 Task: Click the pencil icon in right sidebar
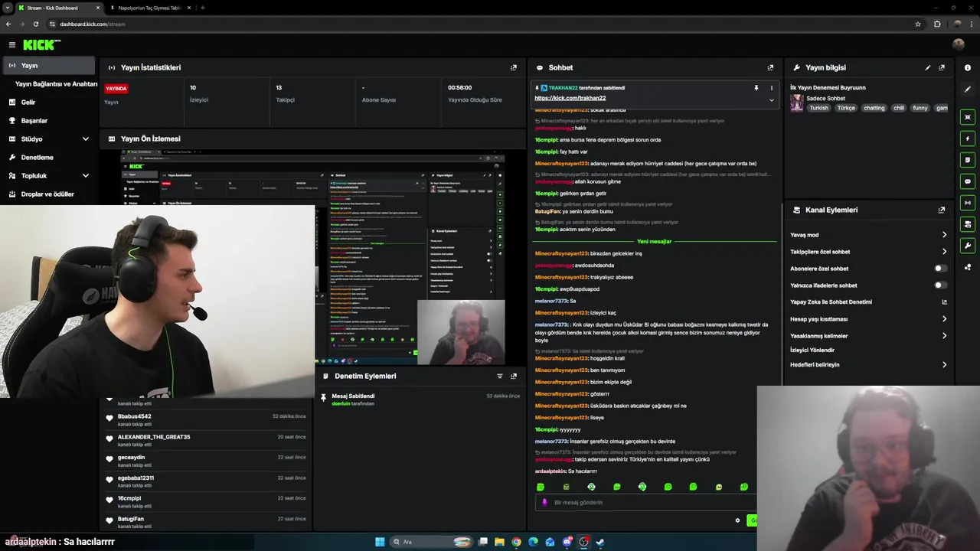coord(968,89)
